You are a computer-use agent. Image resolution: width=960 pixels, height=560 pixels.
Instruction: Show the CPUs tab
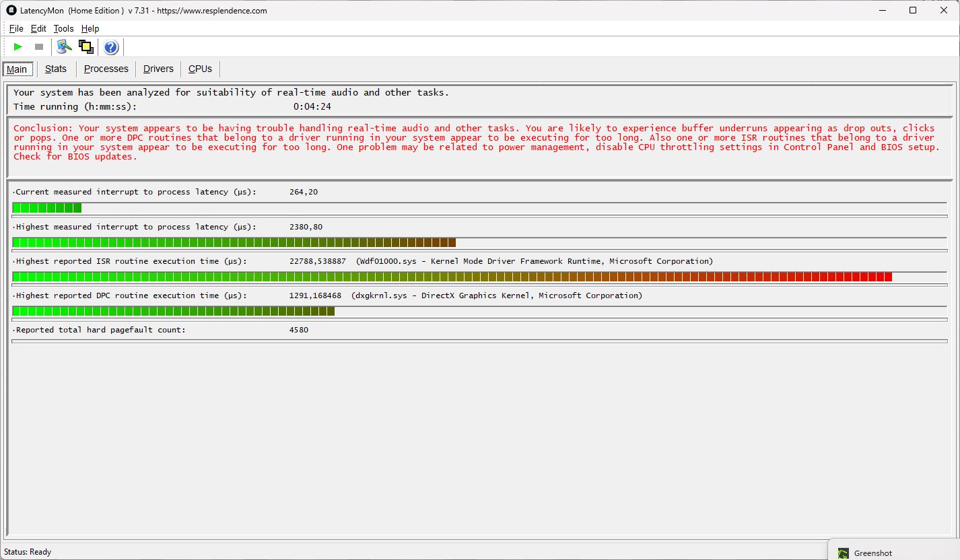200,69
